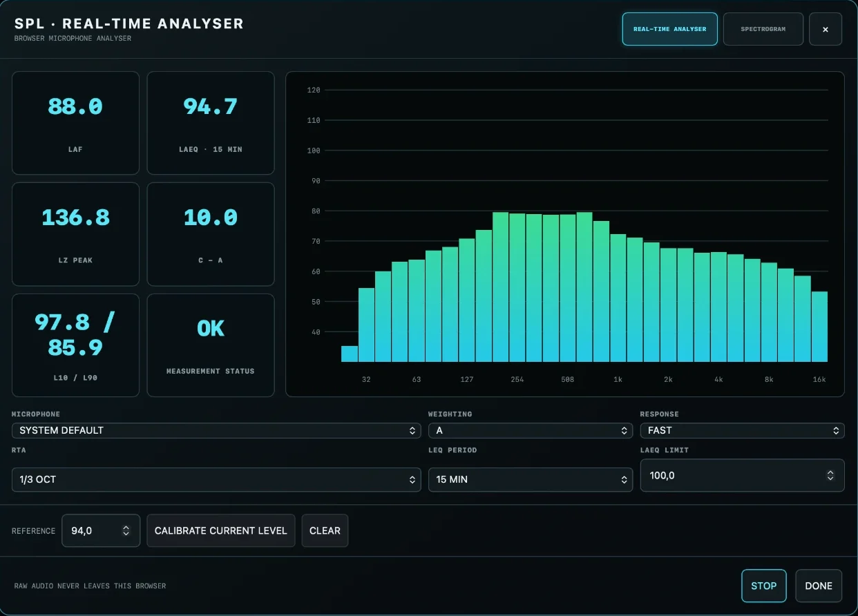Click the 4k frequency axis label

[718, 380]
